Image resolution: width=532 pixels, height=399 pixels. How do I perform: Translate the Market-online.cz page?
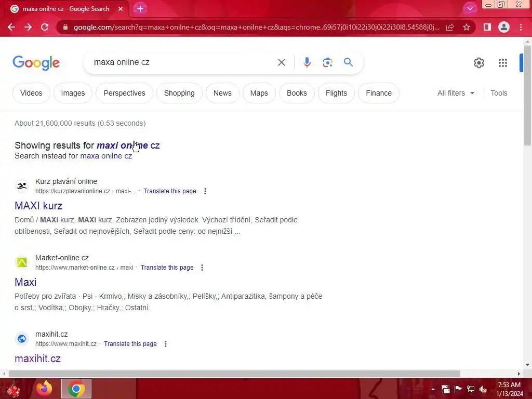click(167, 268)
